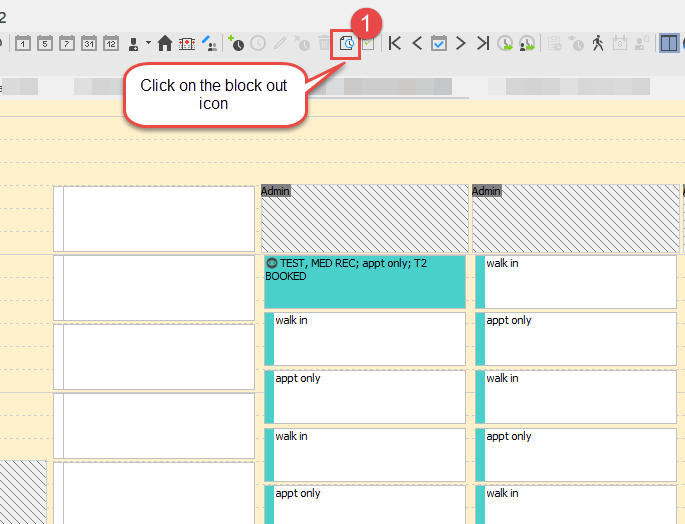
Task: Click the cancel appointment X-clock icon
Action: [302, 43]
